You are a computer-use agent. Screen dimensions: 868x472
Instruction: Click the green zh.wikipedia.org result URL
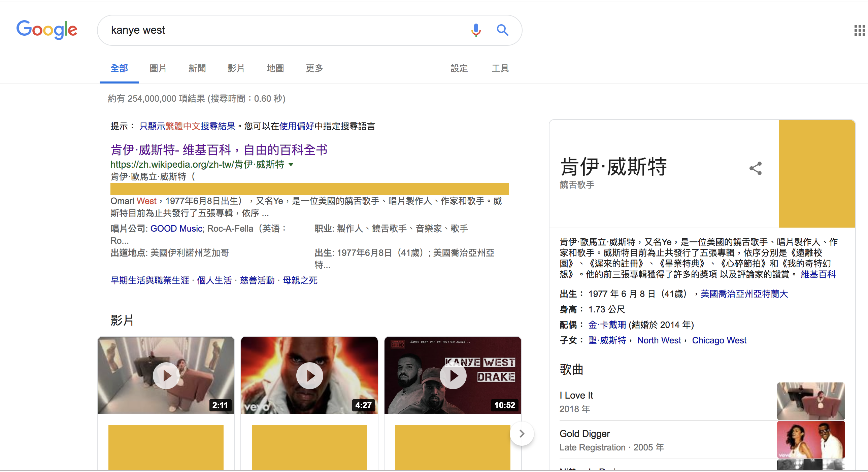[197, 164]
